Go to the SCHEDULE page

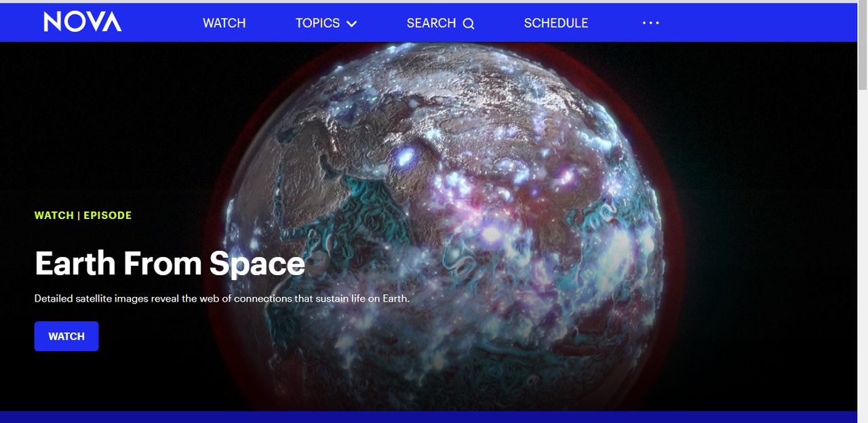(x=556, y=23)
